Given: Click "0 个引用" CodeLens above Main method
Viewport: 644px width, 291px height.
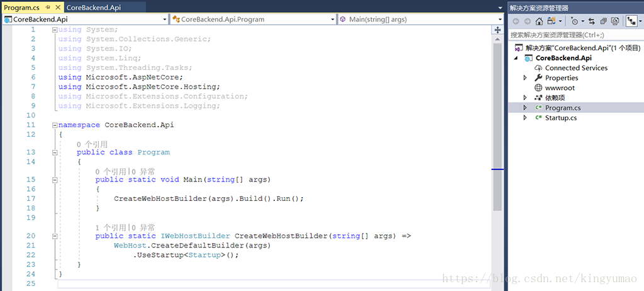Looking at the screenshot, I should point(111,171).
